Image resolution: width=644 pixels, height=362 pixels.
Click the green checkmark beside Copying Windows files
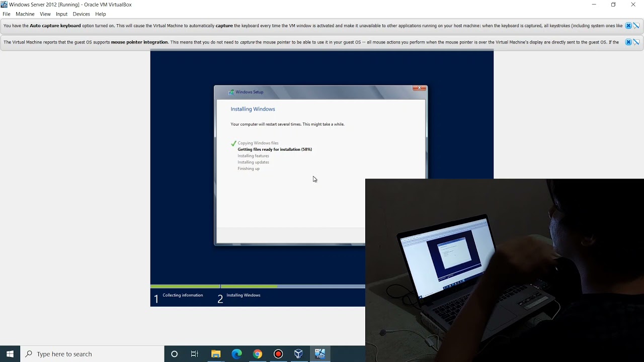tap(233, 143)
